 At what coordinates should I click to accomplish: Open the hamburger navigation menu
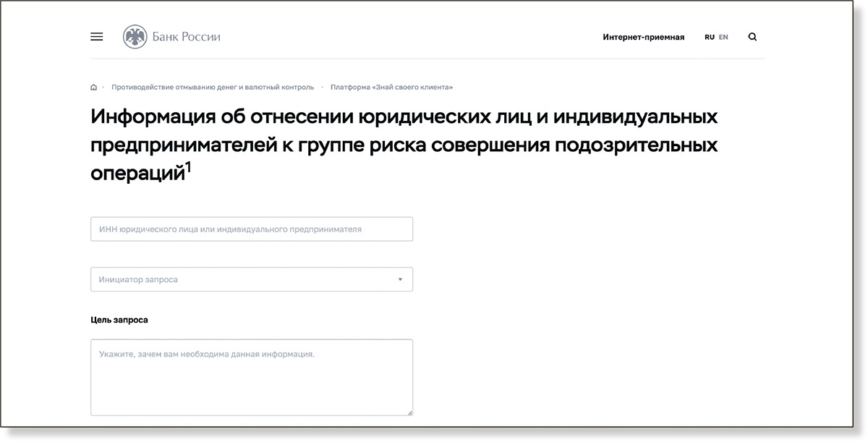tap(96, 37)
